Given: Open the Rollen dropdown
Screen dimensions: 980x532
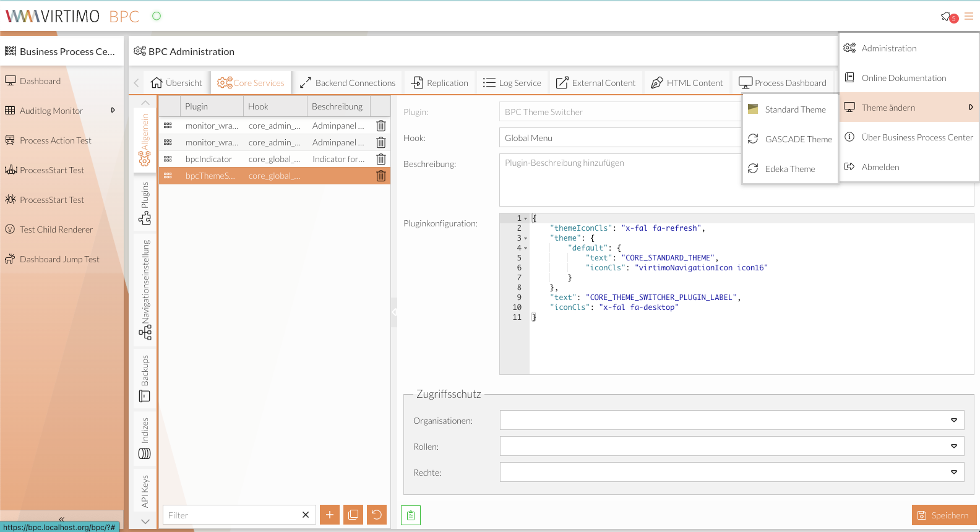Looking at the screenshot, I should point(953,447).
